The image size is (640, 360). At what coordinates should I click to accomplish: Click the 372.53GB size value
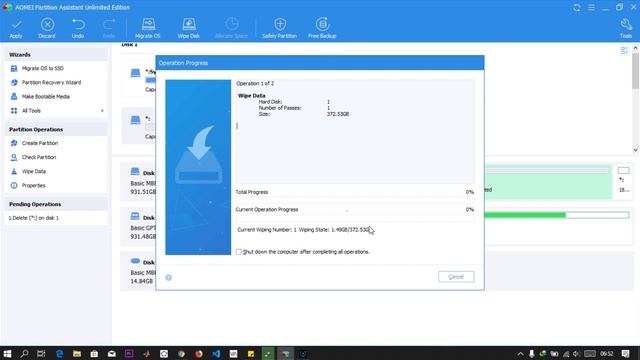pyautogui.click(x=338, y=114)
